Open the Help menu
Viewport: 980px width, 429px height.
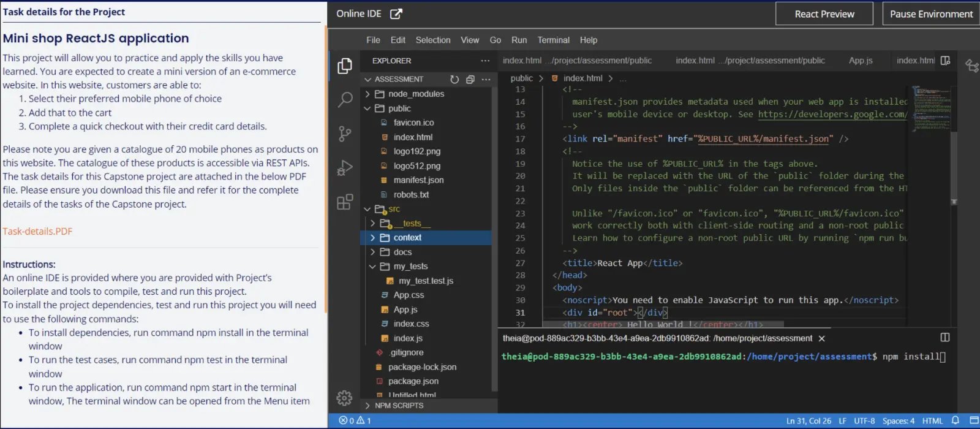[589, 40]
